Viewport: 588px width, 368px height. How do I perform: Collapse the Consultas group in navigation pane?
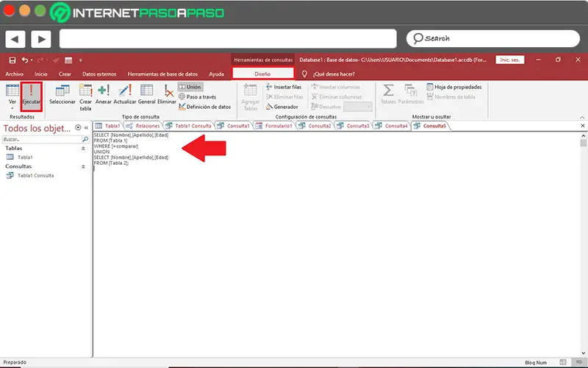pos(83,166)
